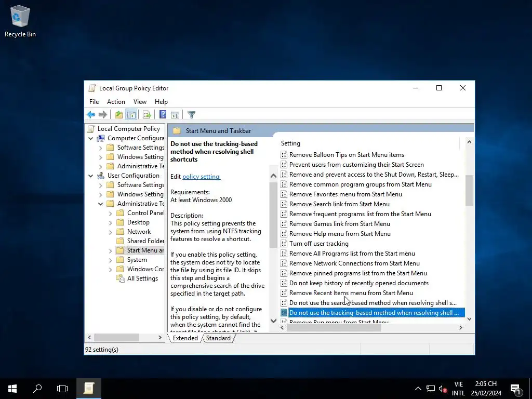
Task: Click the Start Menu and Taskbar header folder icon
Action: point(177,130)
